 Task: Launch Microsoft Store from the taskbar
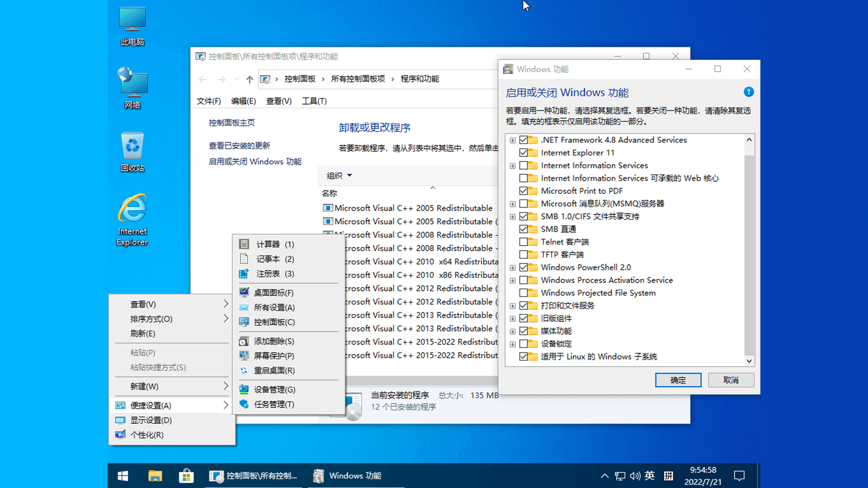(186, 475)
